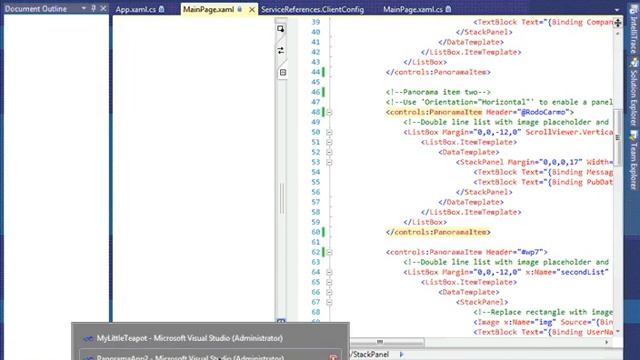Click the horizontal scrollbar right arrow
640x360 pixels.
click(607, 342)
